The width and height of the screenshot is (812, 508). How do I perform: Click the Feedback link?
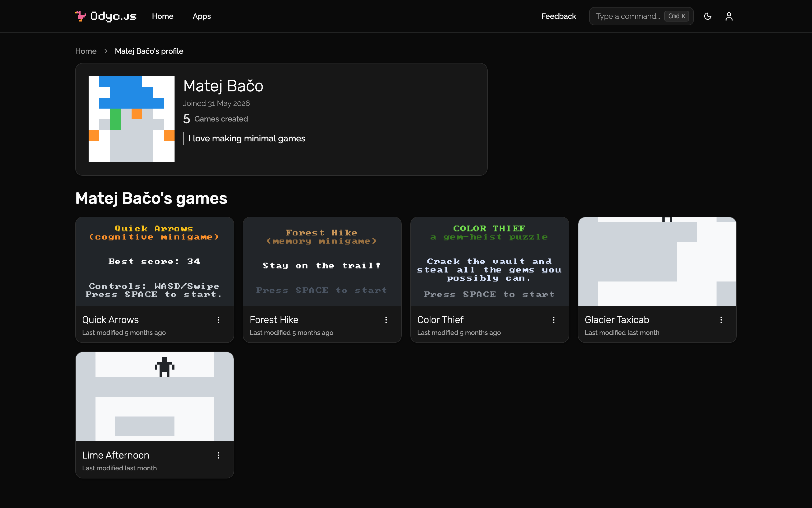[558, 16]
